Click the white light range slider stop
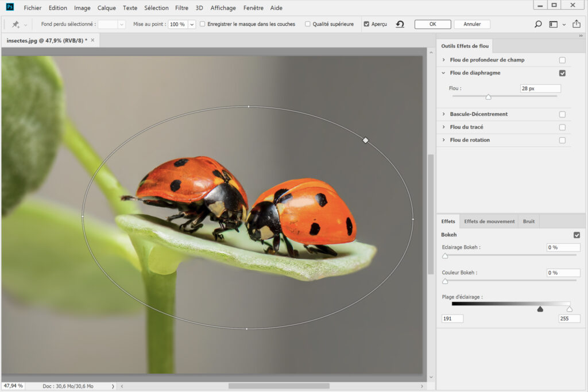 pos(570,309)
